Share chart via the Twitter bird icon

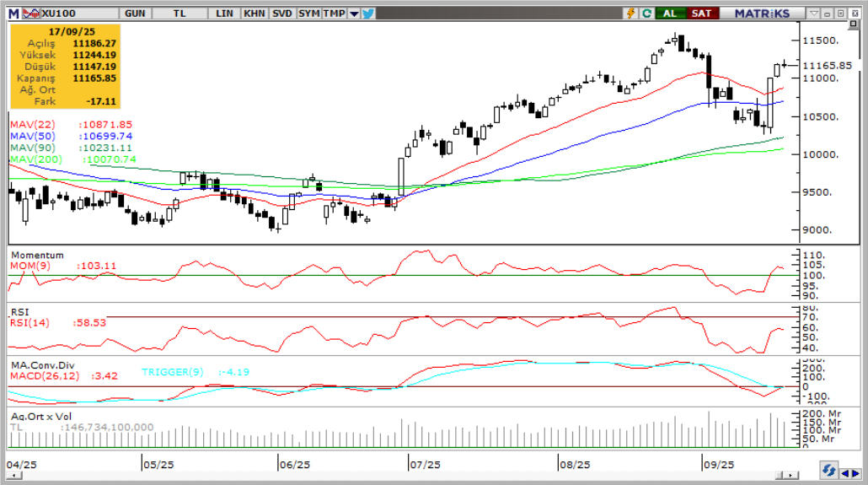pos(368,13)
